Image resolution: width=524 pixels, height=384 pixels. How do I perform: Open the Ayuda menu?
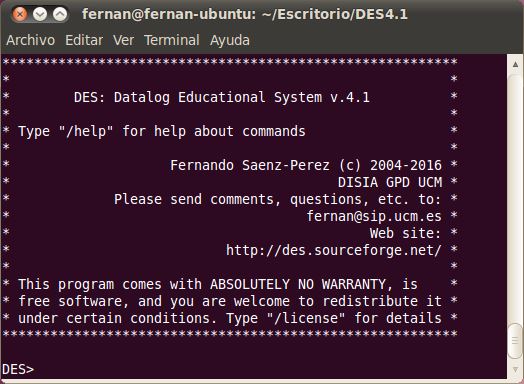(x=230, y=40)
